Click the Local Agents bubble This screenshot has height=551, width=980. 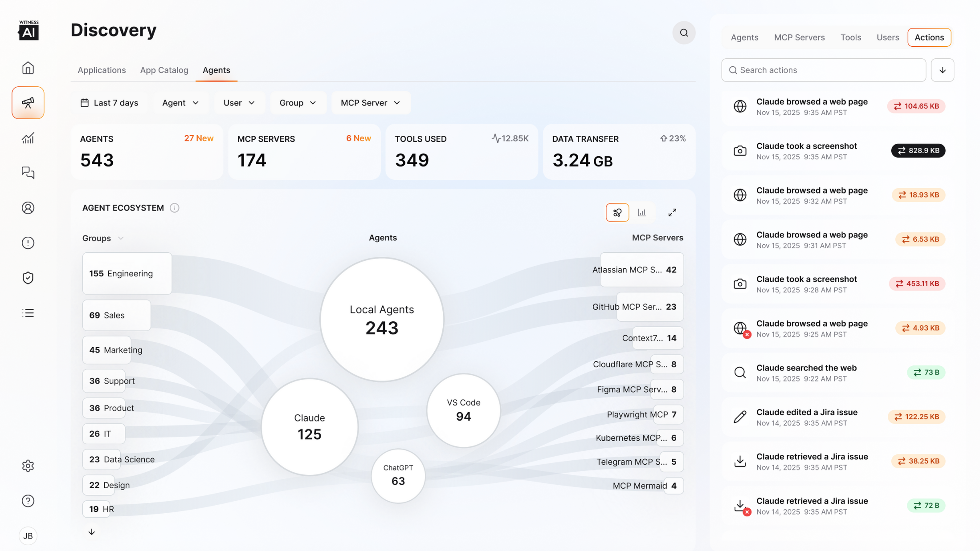click(382, 319)
